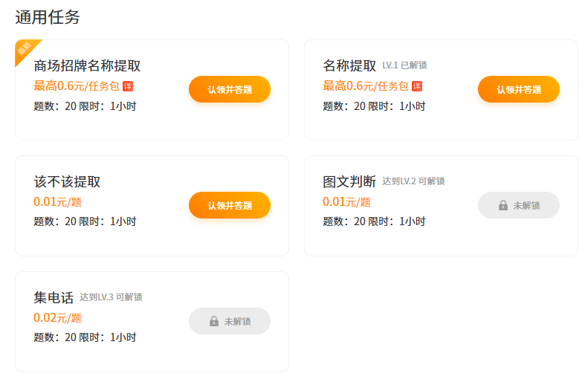588x382 pixels.
Task: Select the 名称提取 task title
Action: [349, 65]
